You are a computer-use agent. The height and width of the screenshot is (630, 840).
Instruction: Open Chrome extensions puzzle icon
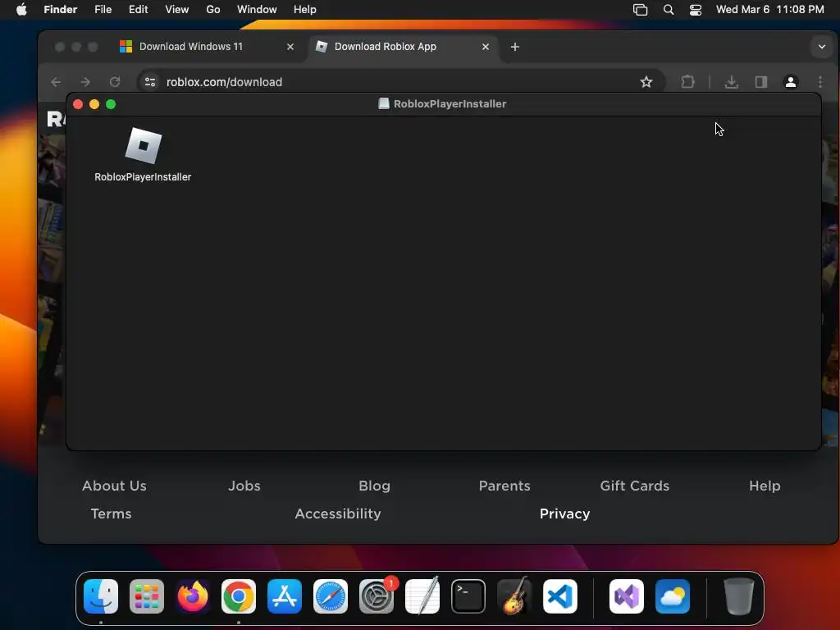[x=687, y=82]
